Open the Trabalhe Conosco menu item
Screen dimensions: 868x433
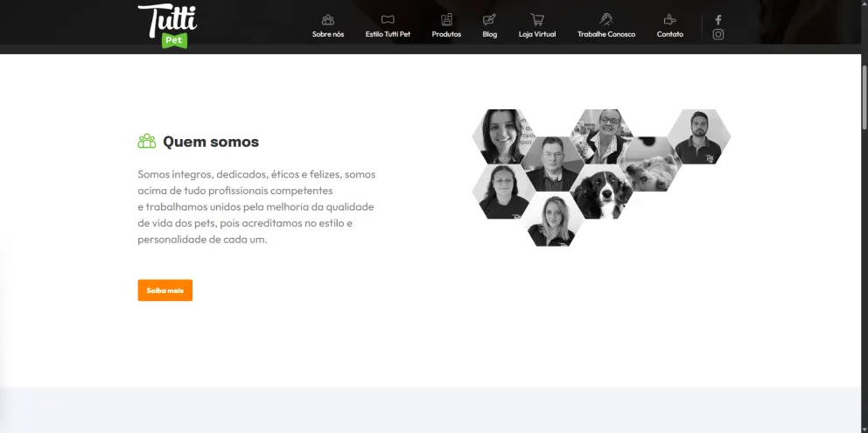(606, 34)
